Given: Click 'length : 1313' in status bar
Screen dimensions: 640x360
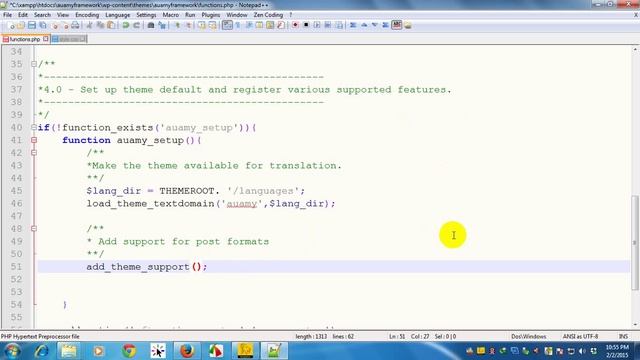Looking at the screenshot, I should click(311, 336).
